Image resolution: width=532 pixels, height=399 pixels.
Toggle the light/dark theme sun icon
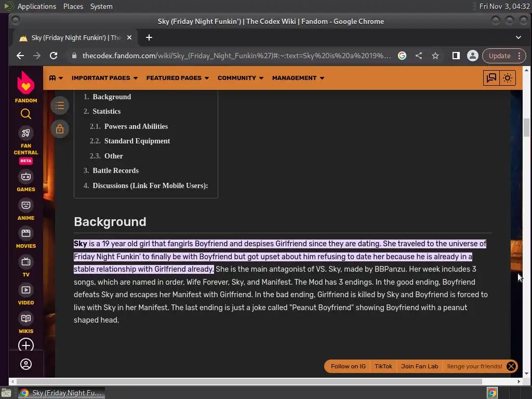508,78
